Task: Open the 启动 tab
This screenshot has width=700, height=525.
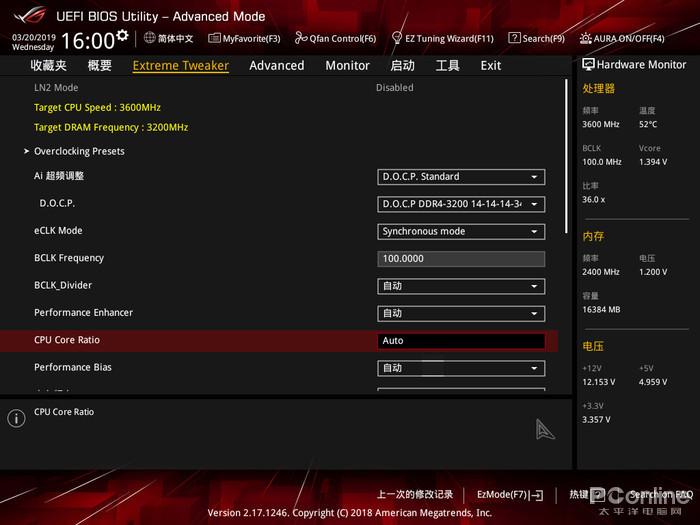Action: point(402,66)
